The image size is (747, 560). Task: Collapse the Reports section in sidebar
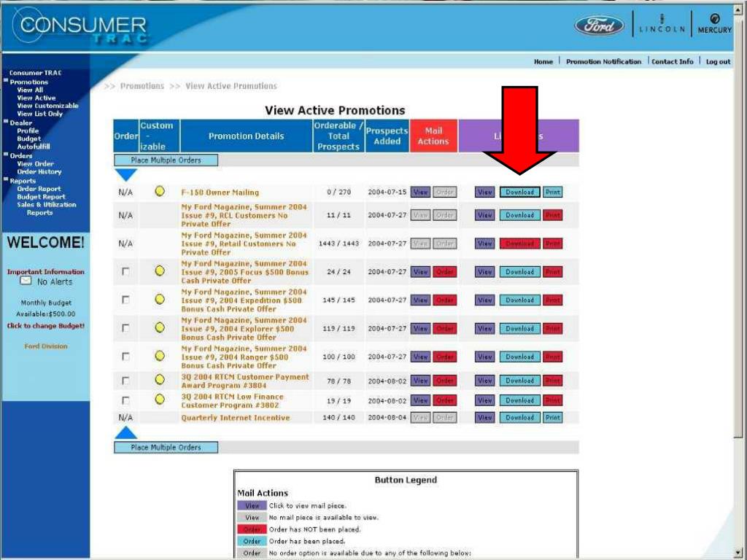6,180
